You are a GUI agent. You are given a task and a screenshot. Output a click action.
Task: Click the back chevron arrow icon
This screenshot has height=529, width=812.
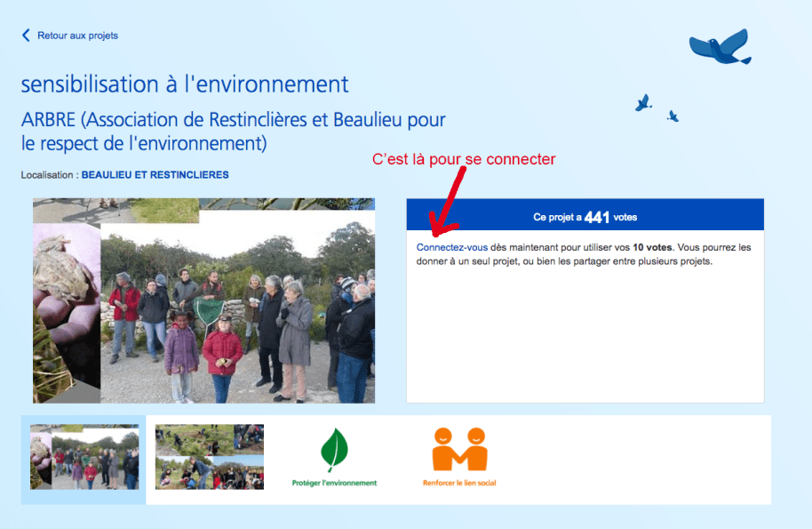[26, 36]
